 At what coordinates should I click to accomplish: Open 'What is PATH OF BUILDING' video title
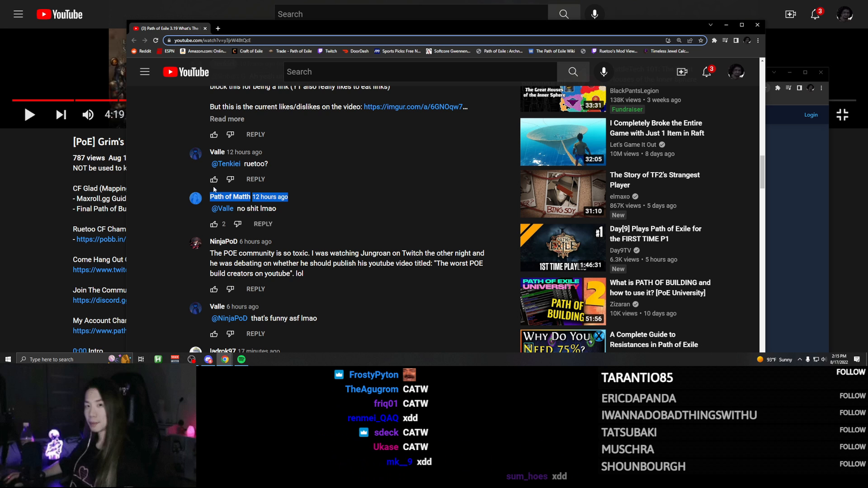click(660, 287)
